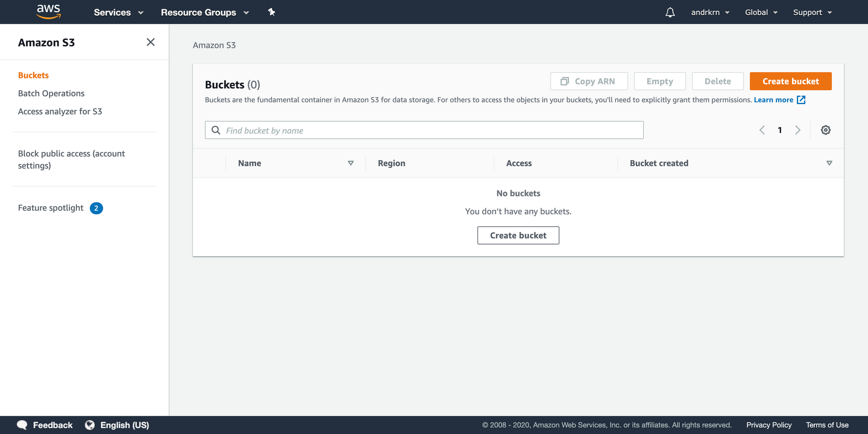Sort by Bucket created column arrow

click(829, 163)
